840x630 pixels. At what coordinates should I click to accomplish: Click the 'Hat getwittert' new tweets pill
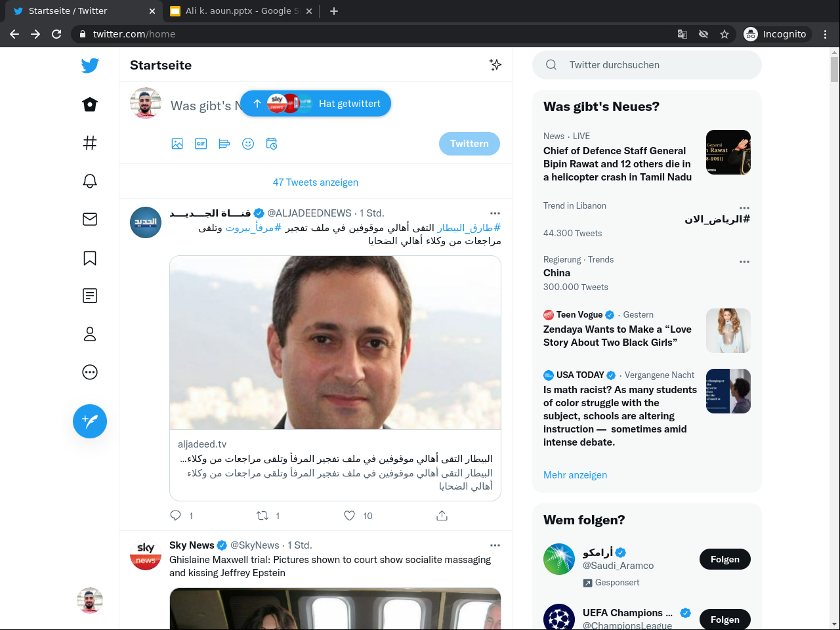tap(316, 104)
